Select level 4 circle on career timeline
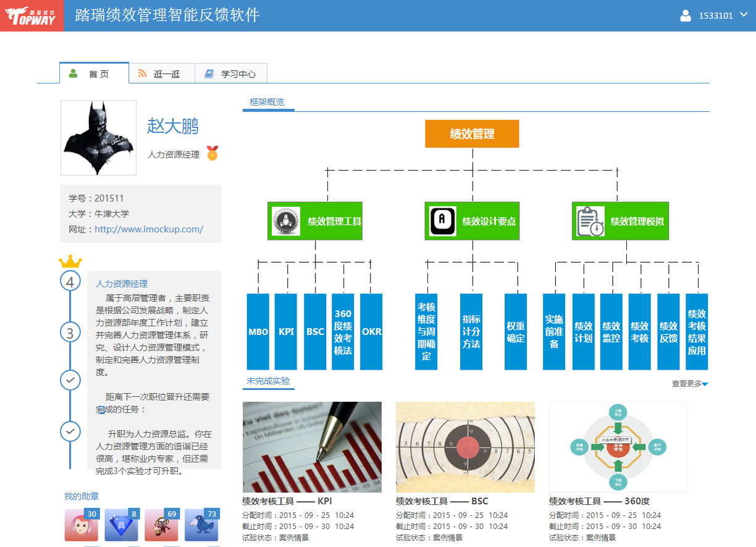The image size is (756, 547). 70,282
